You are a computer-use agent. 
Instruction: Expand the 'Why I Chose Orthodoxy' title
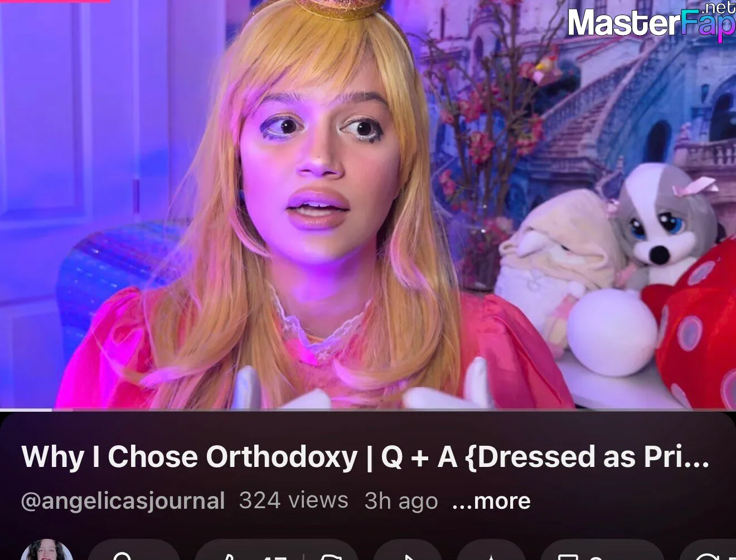tap(365, 457)
